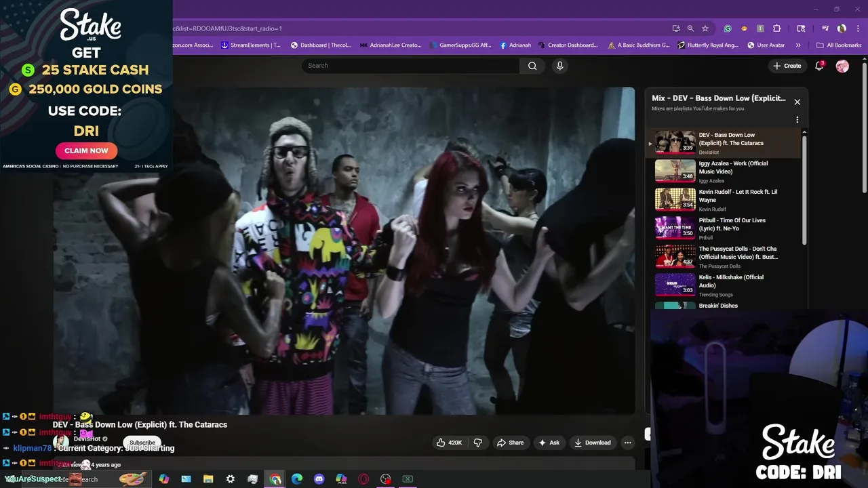Open the YouTube account avatar menu
This screenshot has height=488, width=868.
[842, 66]
